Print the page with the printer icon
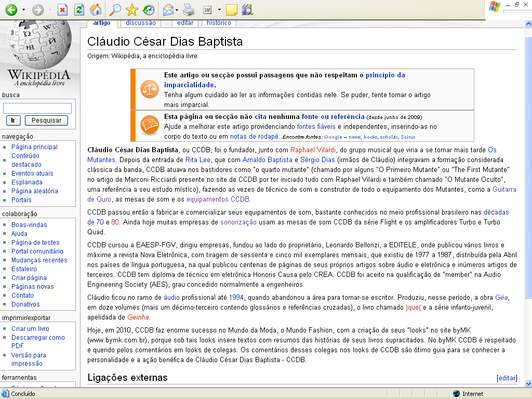 tap(188, 9)
